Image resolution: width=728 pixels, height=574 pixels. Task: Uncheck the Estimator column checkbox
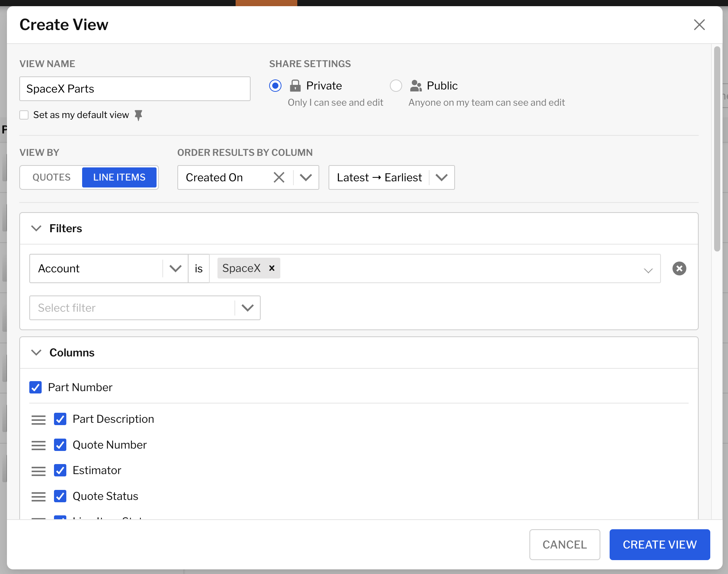60,470
